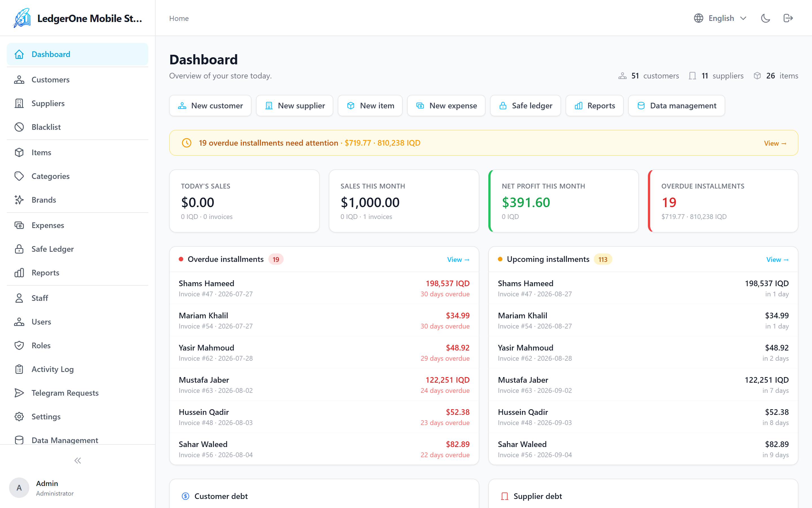Click the Settings gear icon
The width and height of the screenshot is (812, 508).
[x=19, y=417]
